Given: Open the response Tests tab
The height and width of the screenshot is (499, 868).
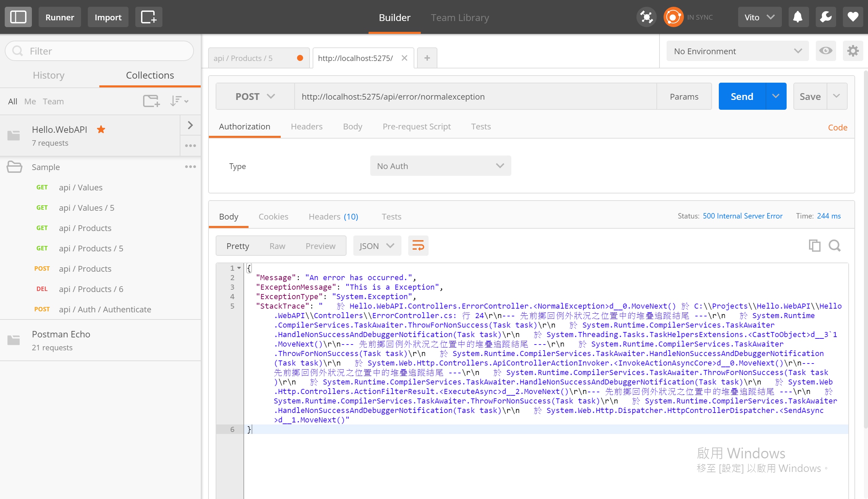Looking at the screenshot, I should [391, 216].
